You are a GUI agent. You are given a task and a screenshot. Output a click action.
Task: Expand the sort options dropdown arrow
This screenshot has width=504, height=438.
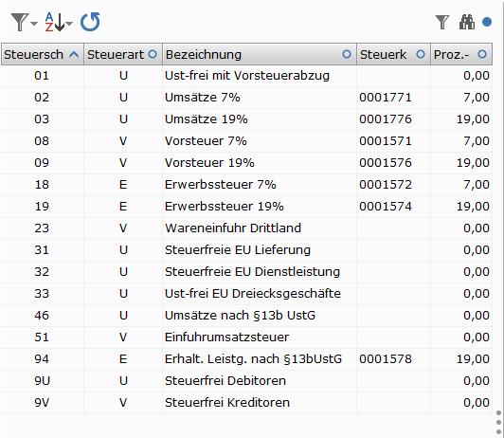point(69,23)
